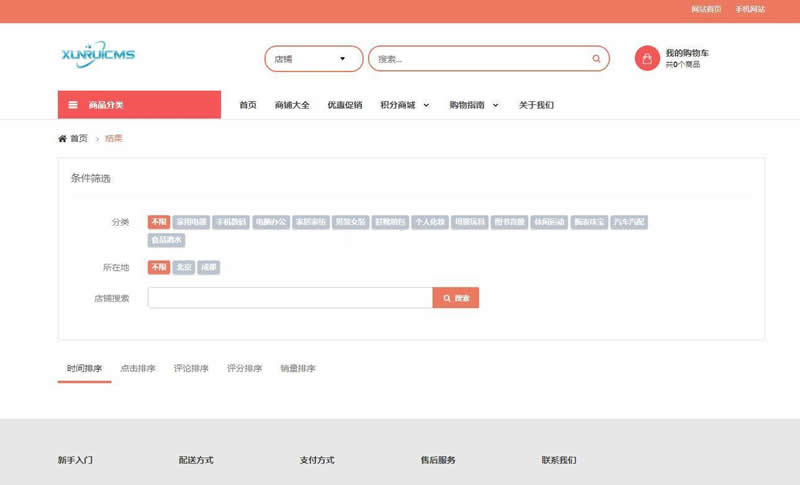Image resolution: width=800 pixels, height=485 pixels.
Task: Open 关于我们 in the navigation bar
Action: coord(536,105)
